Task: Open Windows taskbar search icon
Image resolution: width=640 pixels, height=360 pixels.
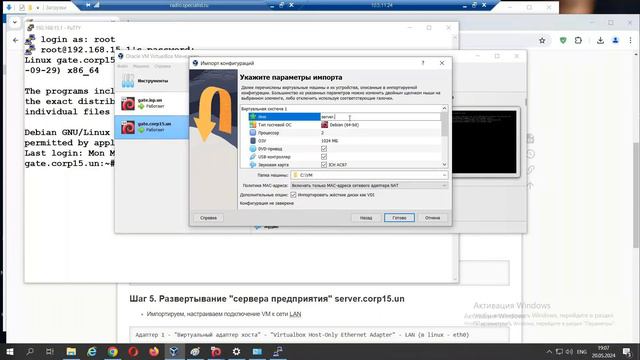Action: [x=30, y=351]
